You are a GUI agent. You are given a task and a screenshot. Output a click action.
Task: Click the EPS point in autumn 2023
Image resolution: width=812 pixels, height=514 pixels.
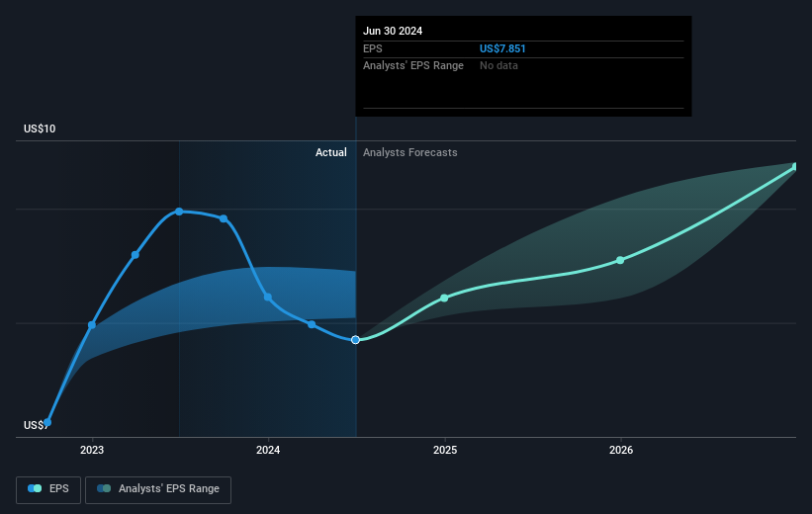pos(224,219)
